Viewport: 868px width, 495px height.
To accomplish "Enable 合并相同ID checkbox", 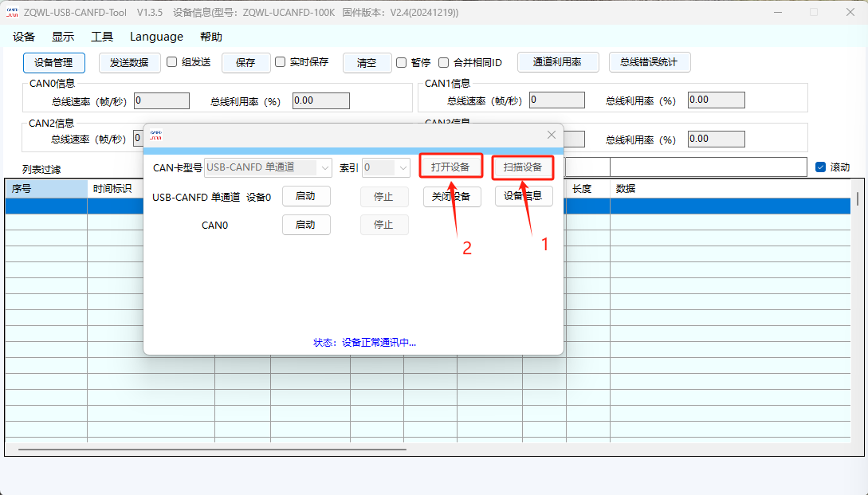I will click(444, 62).
